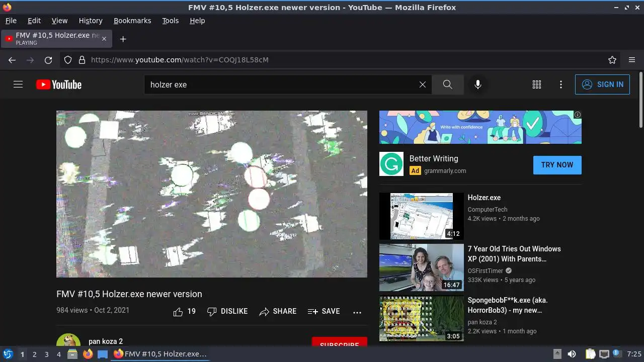Close the FMV Holzer.exe tab
This screenshot has width=644, height=362.
[x=104, y=39]
